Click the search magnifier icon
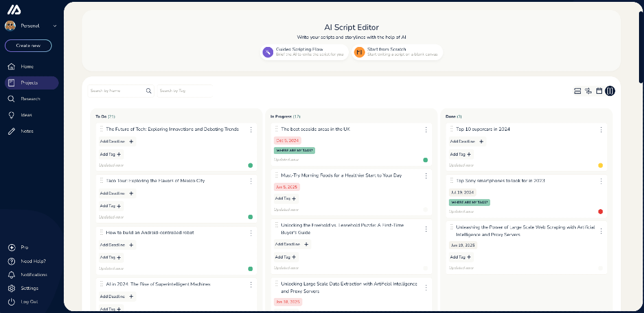This screenshot has width=644, height=313. [149, 91]
